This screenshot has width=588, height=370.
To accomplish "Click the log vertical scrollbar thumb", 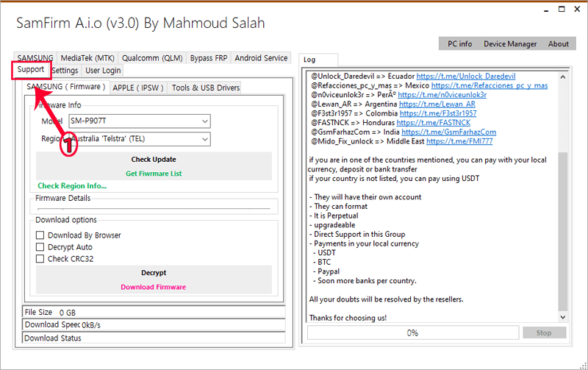I will click(x=563, y=232).
